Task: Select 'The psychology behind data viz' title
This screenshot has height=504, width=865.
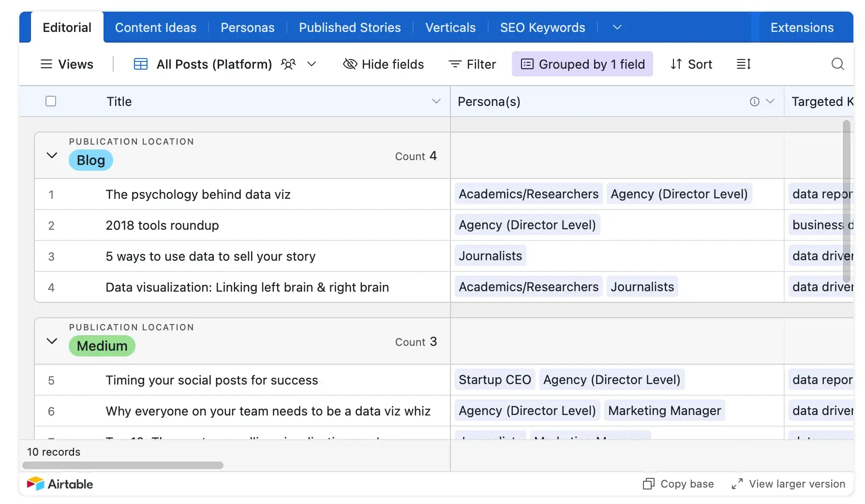Action: [x=198, y=194]
